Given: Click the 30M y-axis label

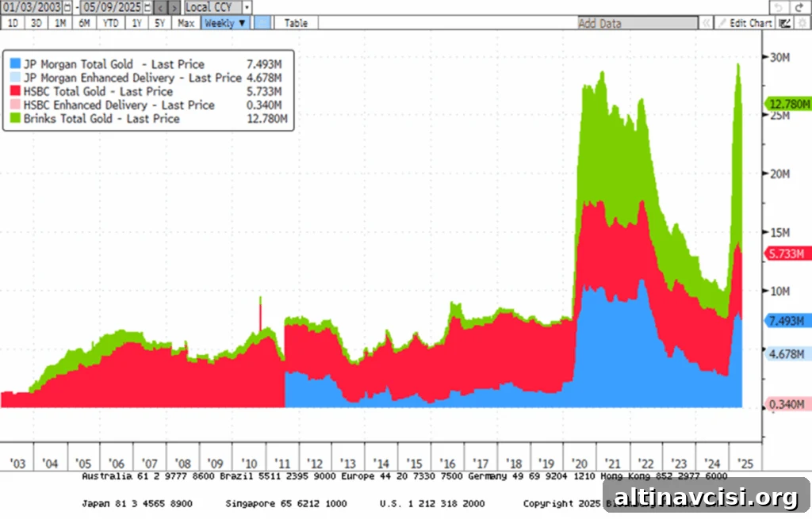Looking at the screenshot, I should pyautogui.click(x=780, y=57).
